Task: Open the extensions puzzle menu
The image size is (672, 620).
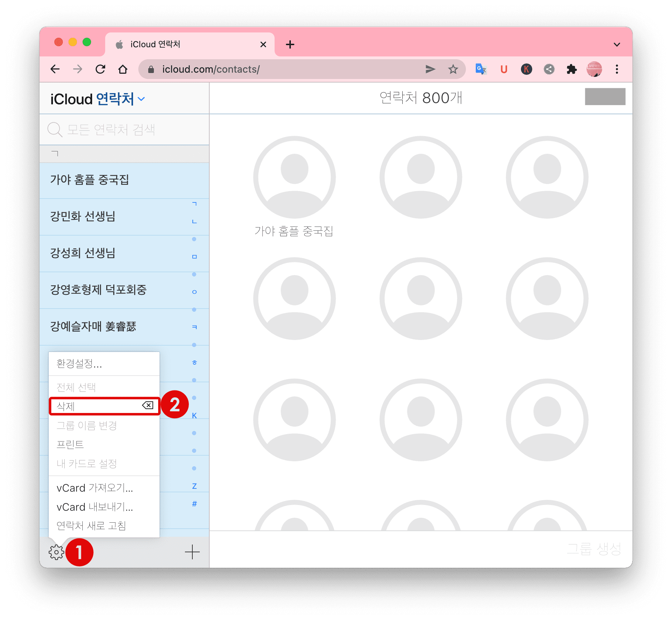Action: pyautogui.click(x=572, y=69)
